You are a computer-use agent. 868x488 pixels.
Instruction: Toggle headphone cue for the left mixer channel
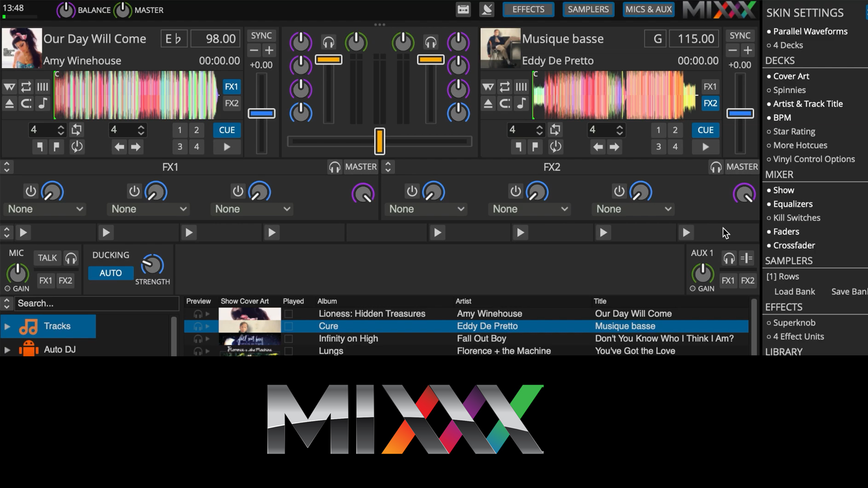pyautogui.click(x=329, y=42)
